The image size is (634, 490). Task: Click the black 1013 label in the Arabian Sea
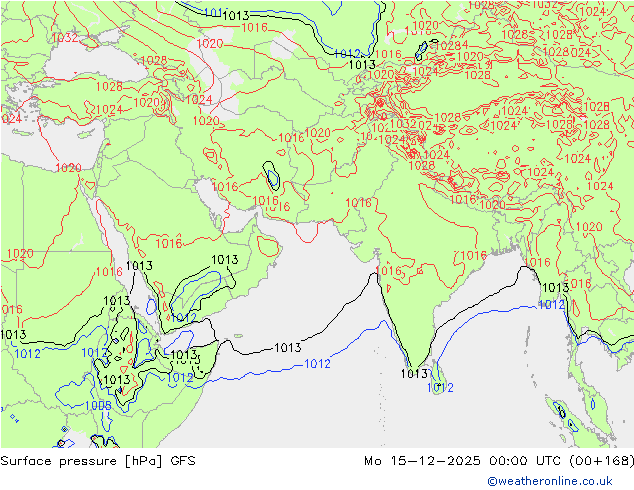(x=288, y=348)
